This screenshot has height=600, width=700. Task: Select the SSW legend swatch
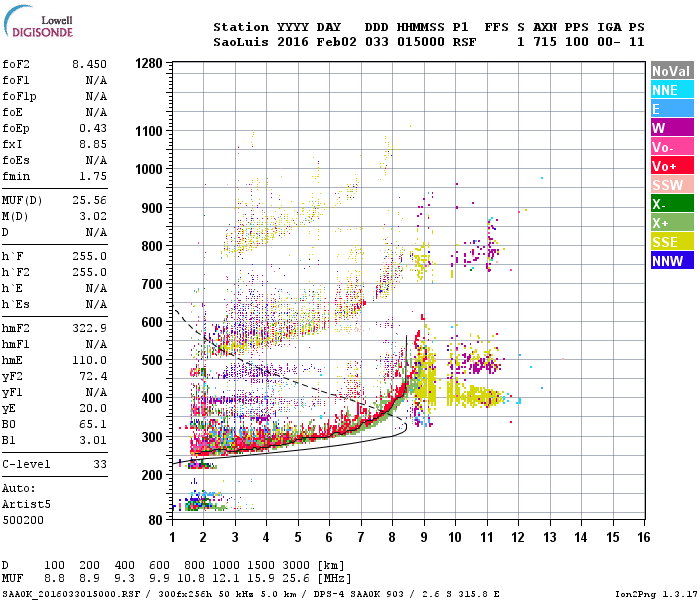point(672,185)
